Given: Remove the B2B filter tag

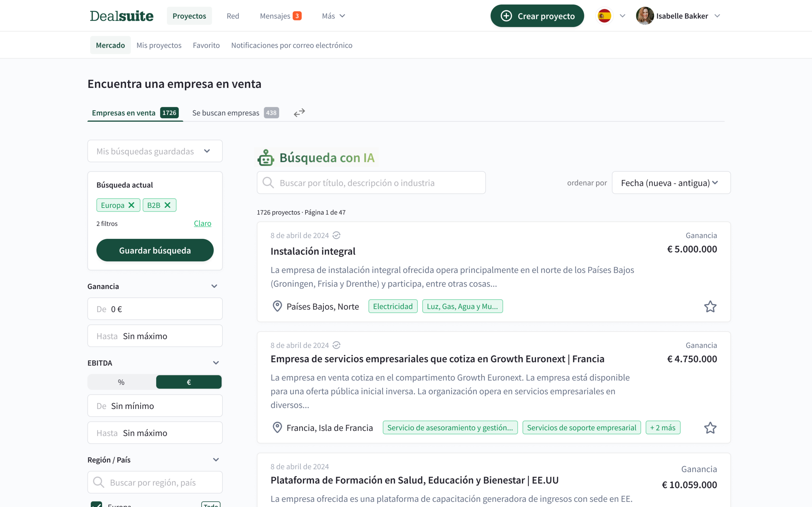Looking at the screenshot, I should pyautogui.click(x=167, y=205).
